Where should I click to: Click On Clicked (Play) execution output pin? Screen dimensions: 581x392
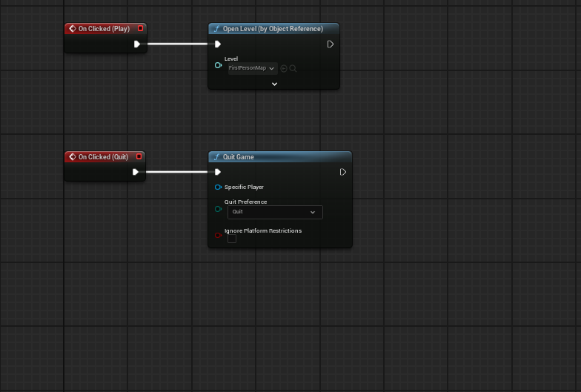(x=136, y=44)
